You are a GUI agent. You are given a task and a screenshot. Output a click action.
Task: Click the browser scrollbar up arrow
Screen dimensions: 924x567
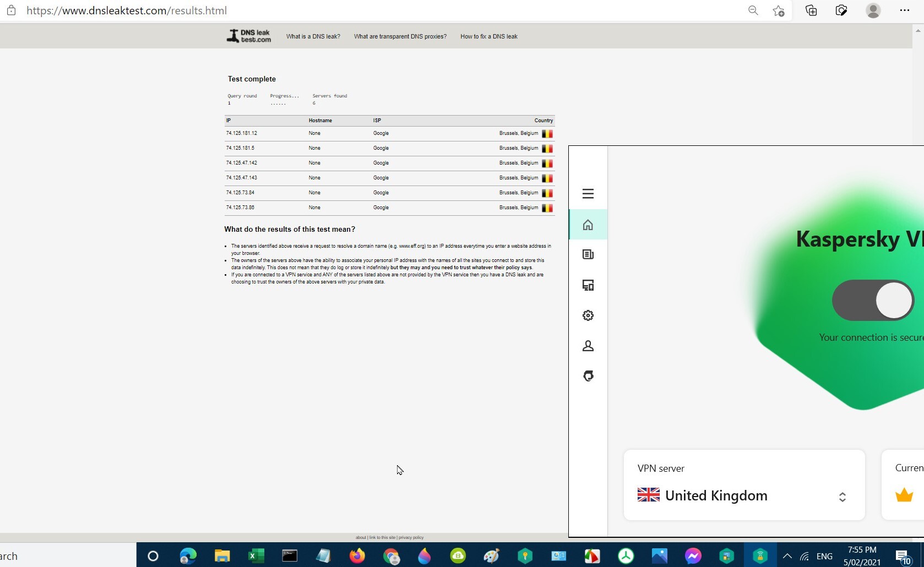[x=918, y=30]
